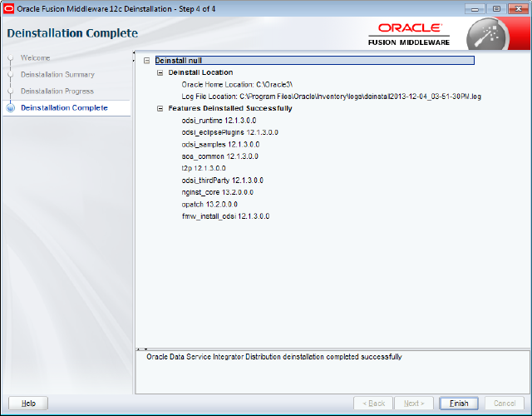Select odsi_samples 12.1.3.0.0 entry
Viewport: 532px width, 416px height.
[220, 145]
